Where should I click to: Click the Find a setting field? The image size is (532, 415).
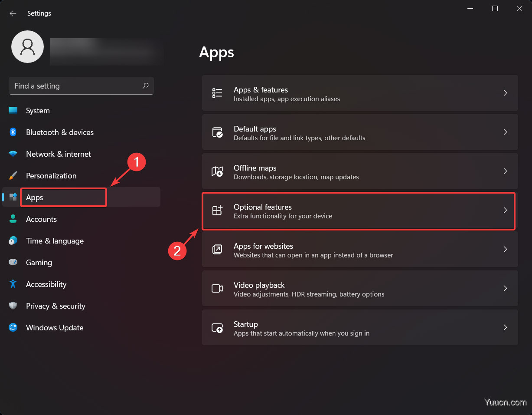pyautogui.click(x=81, y=86)
